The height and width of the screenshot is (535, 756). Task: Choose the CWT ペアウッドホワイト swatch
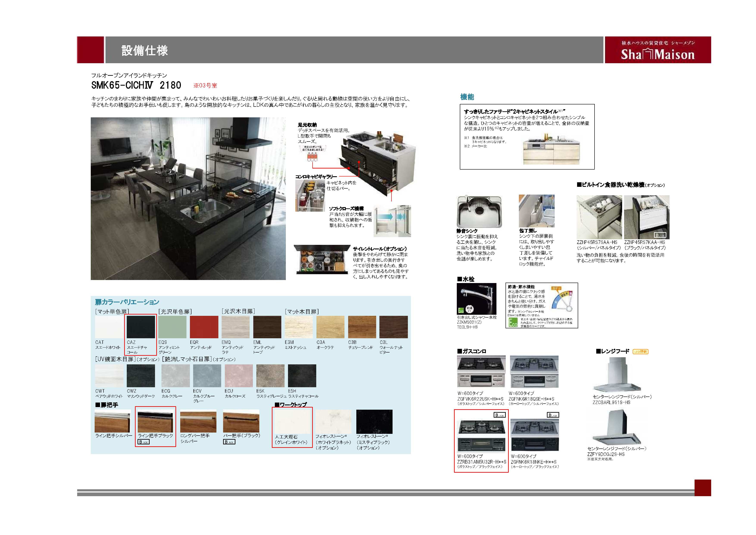[x=109, y=376]
